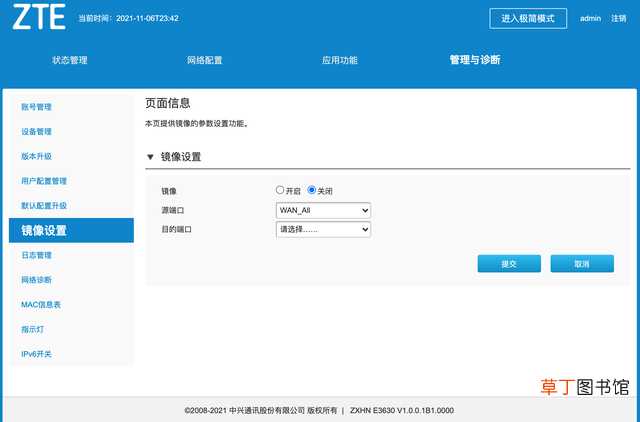This screenshot has width=640, height=422.
Task: Click the 注销 logout link
Action: point(618,18)
